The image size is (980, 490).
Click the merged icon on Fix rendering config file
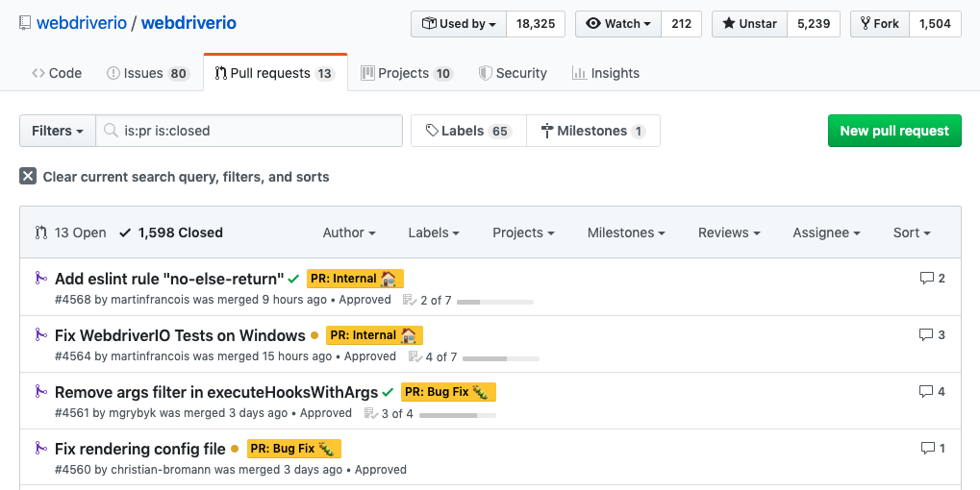click(40, 448)
